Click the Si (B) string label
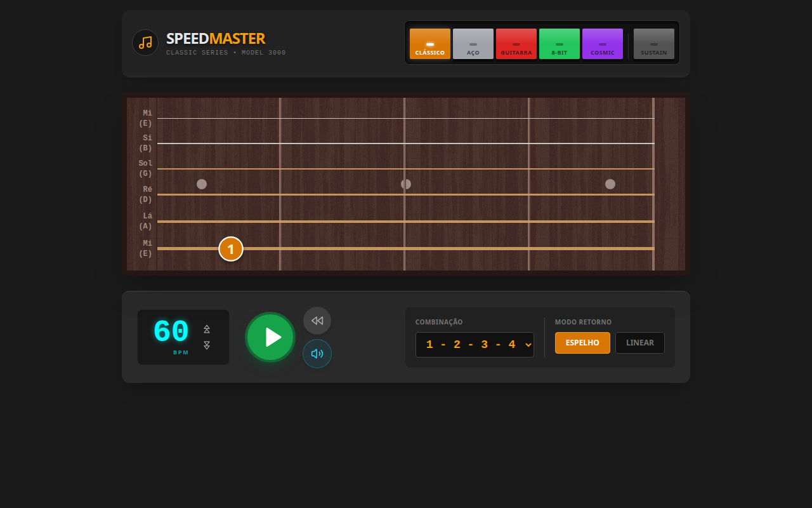Image resolution: width=812 pixels, height=508 pixels. coord(146,143)
